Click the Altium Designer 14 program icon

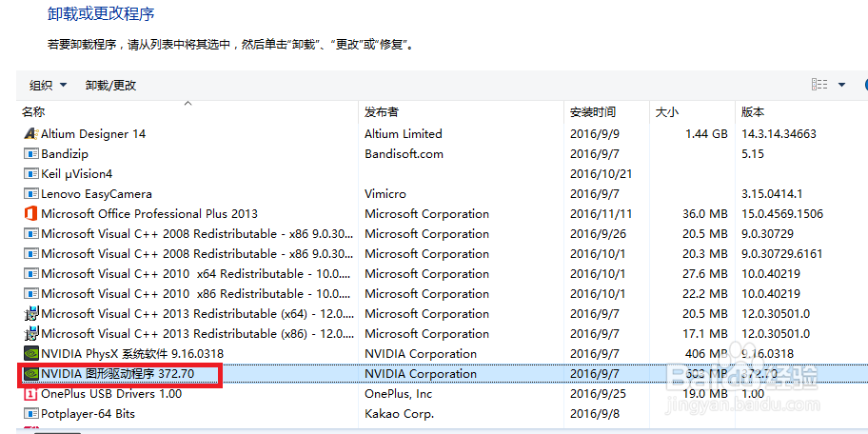(30, 134)
